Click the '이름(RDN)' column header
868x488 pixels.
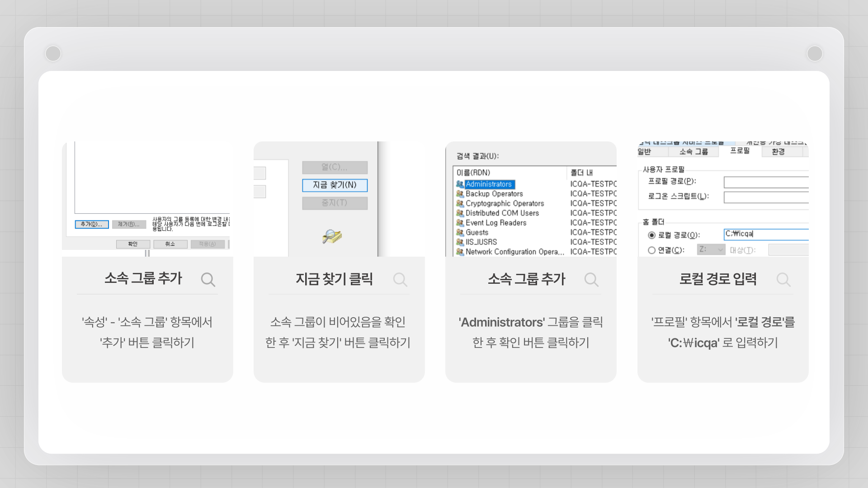(x=473, y=173)
